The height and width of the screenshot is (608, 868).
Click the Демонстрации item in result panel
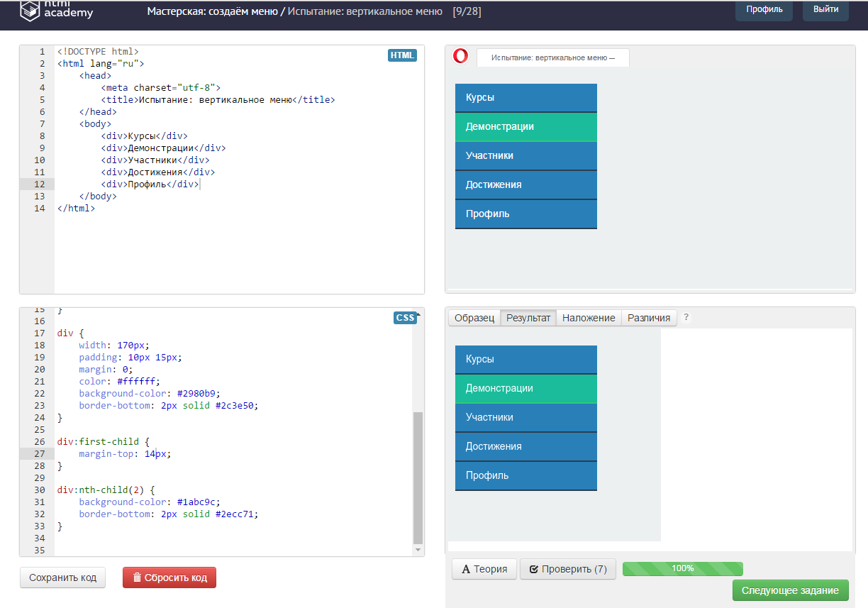point(526,389)
